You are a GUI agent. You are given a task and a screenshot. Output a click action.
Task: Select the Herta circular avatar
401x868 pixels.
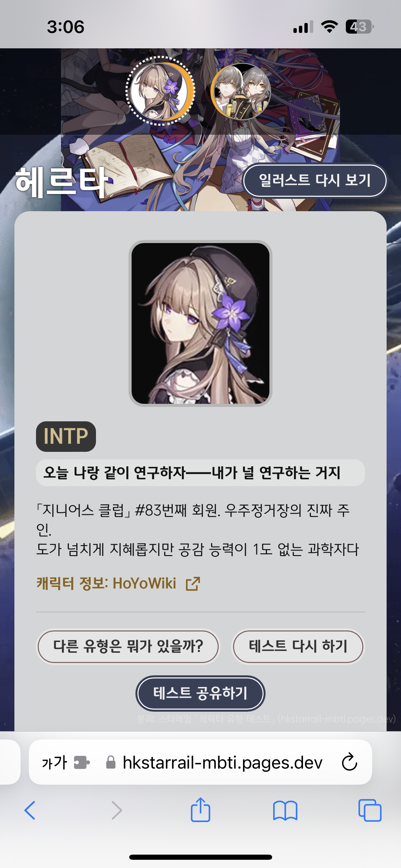160,91
